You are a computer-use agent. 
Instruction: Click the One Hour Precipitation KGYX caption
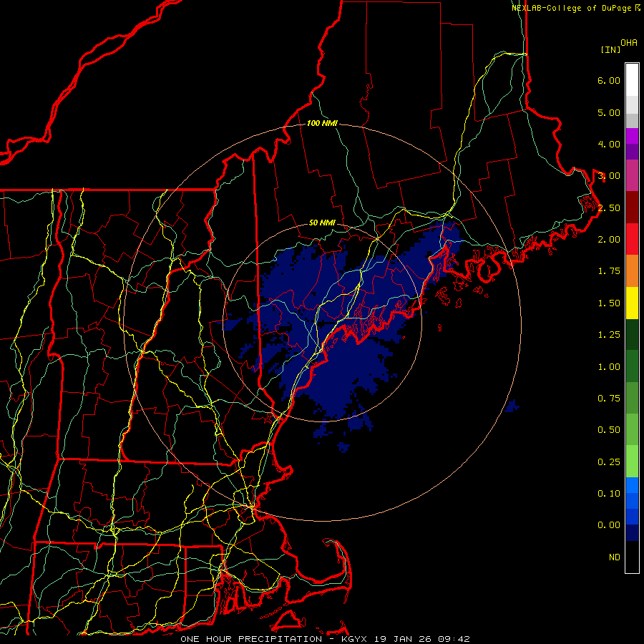click(325, 639)
